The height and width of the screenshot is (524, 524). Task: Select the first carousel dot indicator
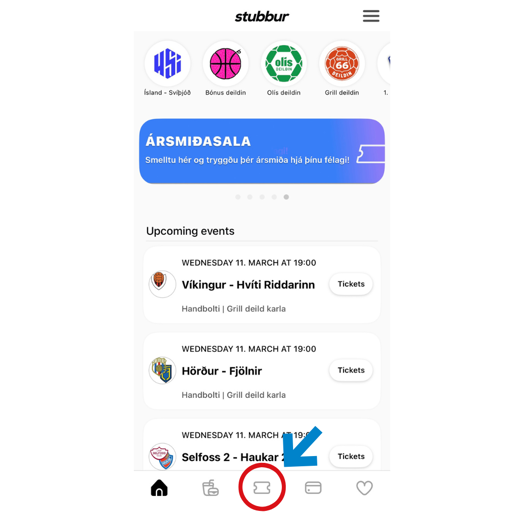tap(238, 197)
